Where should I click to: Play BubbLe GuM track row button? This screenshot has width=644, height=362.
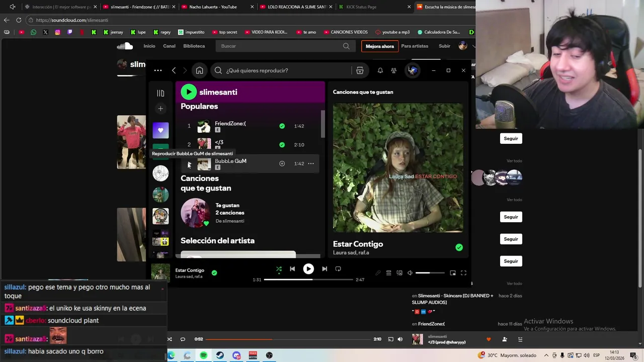[189, 164]
